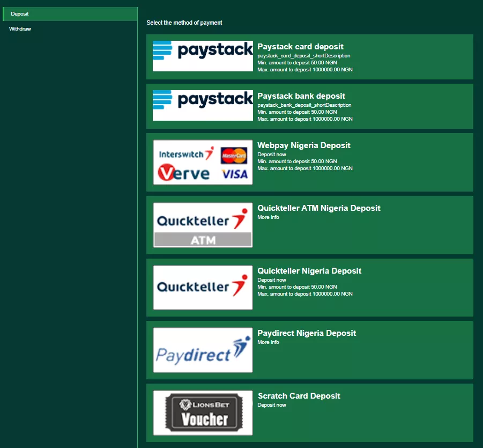This screenshot has width=483, height=448.
Task: Select the Paystack card deposit method
Action: click(309, 56)
